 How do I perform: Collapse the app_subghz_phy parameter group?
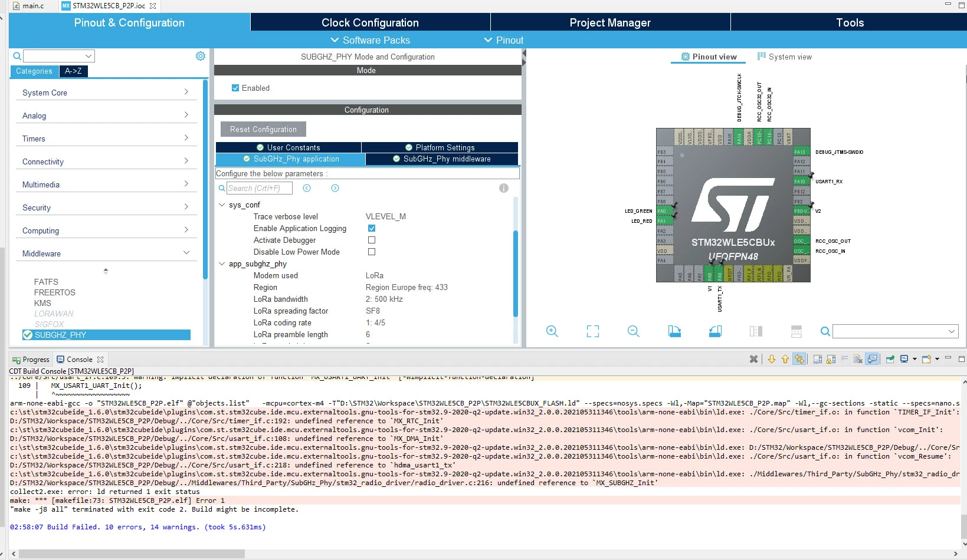222,263
